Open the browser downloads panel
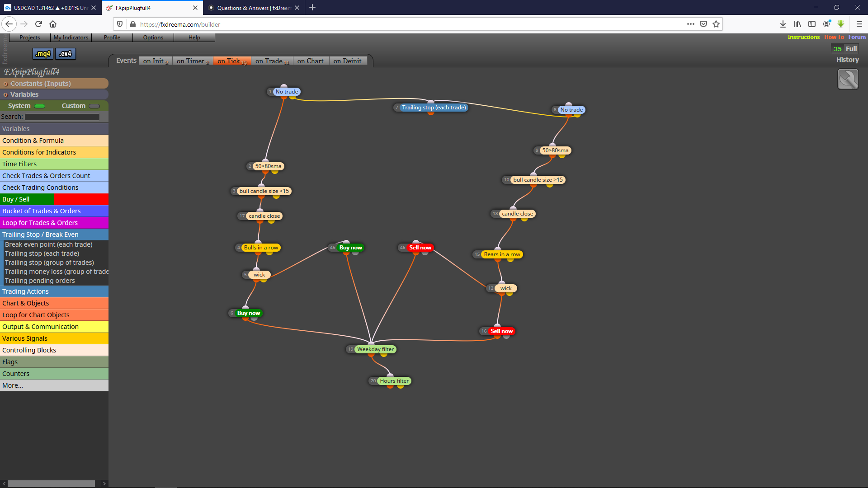Viewport: 868px width, 488px height. pos(783,24)
